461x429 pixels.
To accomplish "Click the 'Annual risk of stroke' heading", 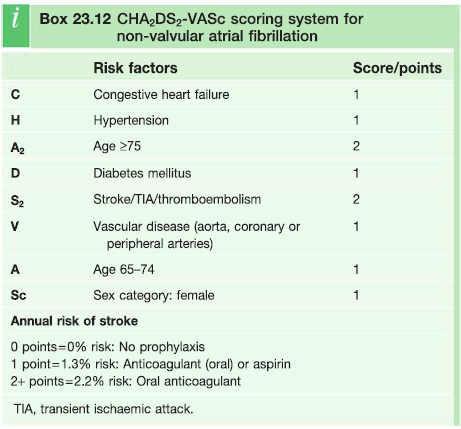I will [x=74, y=321].
